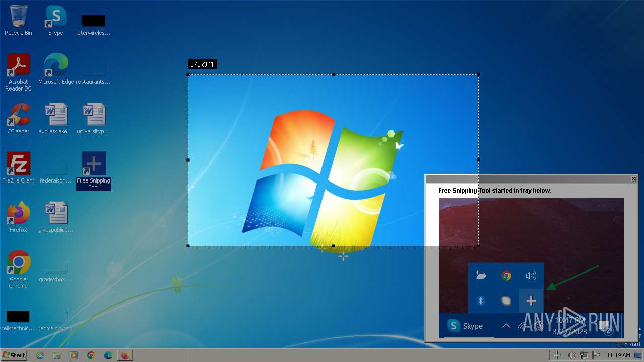Select the janmartin.png desktop file
The height and width of the screenshot is (362, 644).
click(x=56, y=321)
